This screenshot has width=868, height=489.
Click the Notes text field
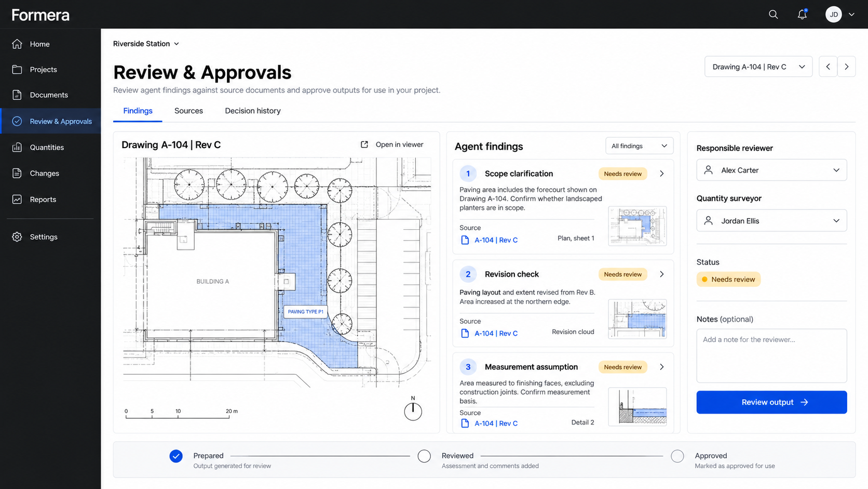[771, 355]
